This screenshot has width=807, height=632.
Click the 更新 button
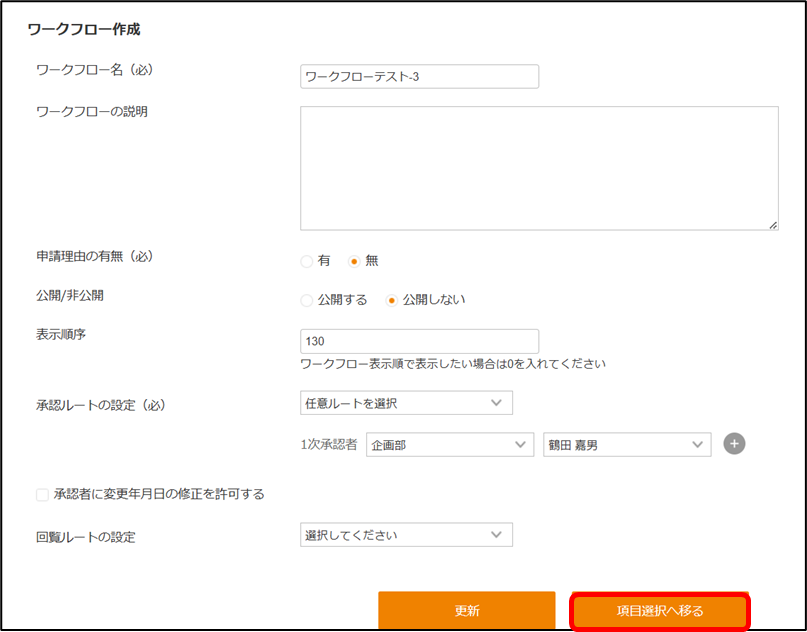click(x=467, y=610)
